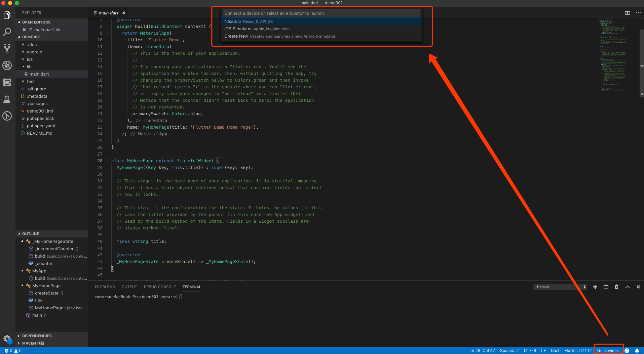Open the feedback smiley in status bar
Screen dimensions: 644x354
(627, 351)
